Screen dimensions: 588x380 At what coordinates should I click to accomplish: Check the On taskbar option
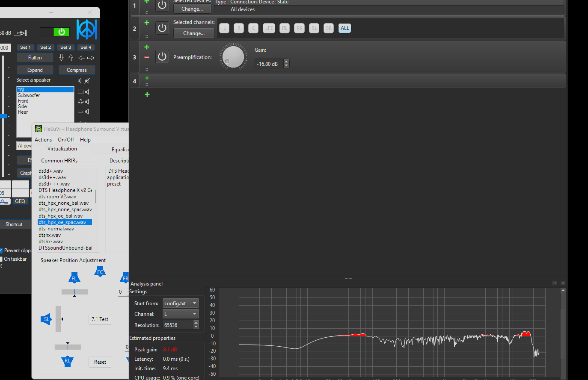(1, 259)
